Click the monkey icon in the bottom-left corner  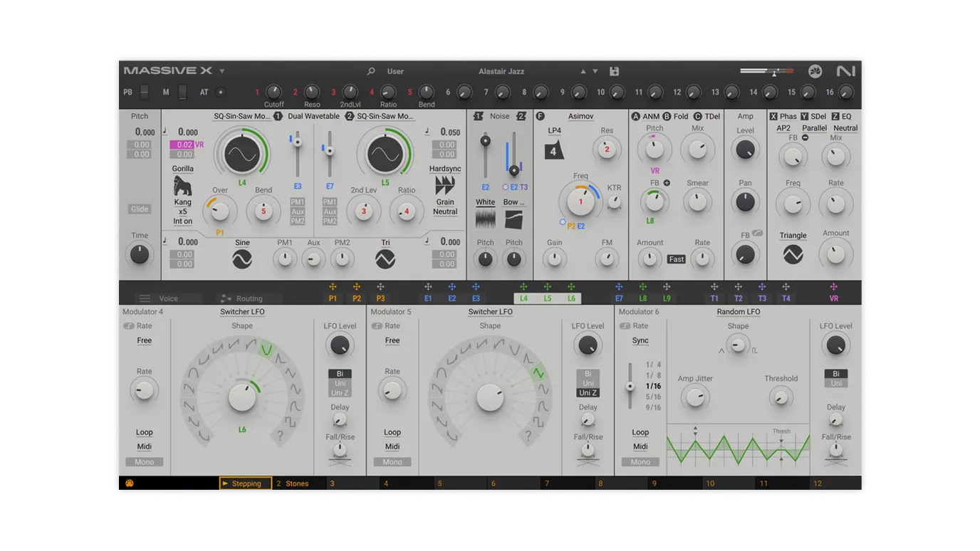129,483
